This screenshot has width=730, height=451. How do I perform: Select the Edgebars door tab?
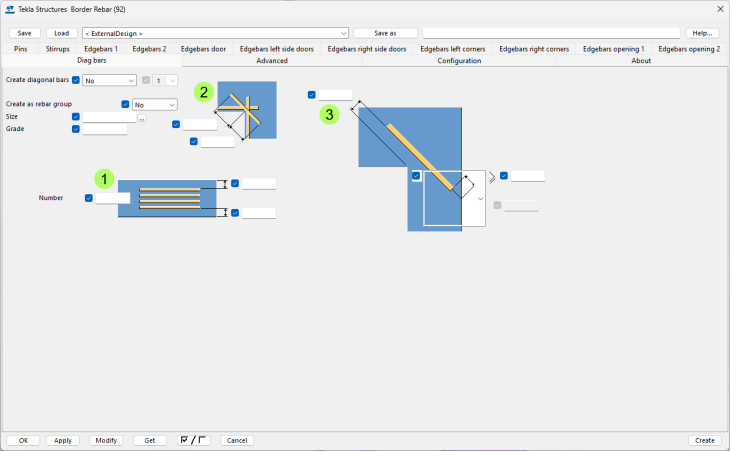pyautogui.click(x=203, y=49)
